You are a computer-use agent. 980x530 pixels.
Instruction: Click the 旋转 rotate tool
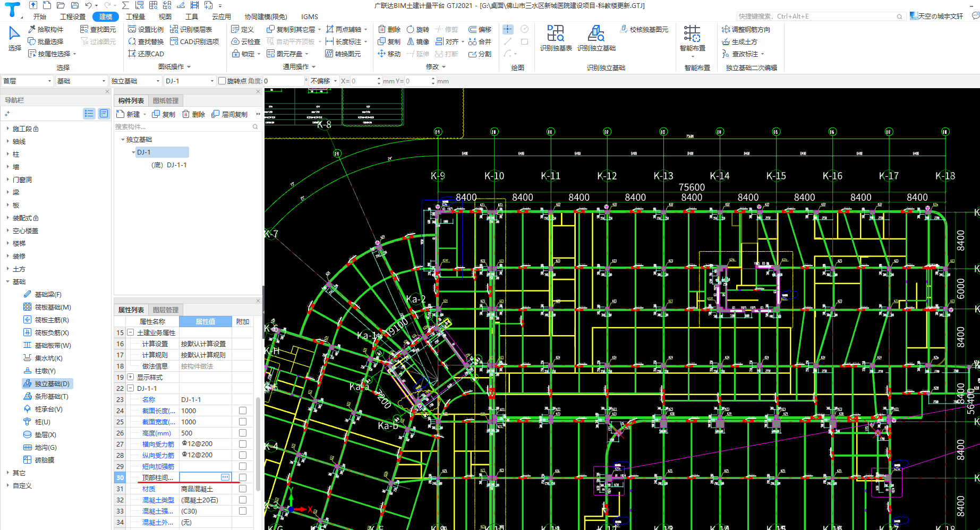click(x=417, y=29)
